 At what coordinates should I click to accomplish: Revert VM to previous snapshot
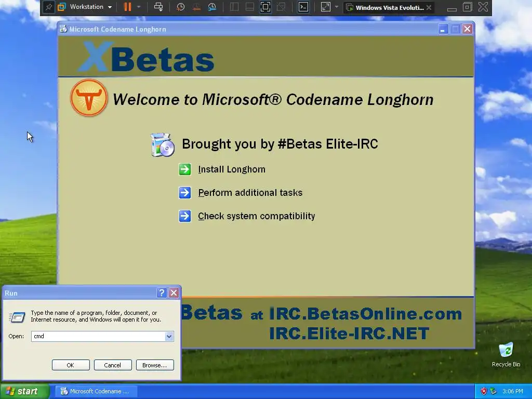pos(196,7)
